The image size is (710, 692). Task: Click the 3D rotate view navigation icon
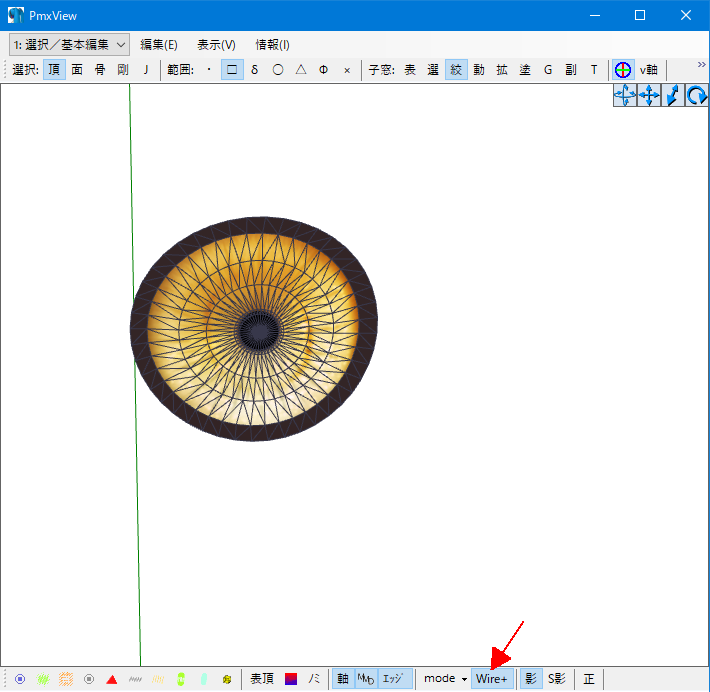(x=625, y=96)
